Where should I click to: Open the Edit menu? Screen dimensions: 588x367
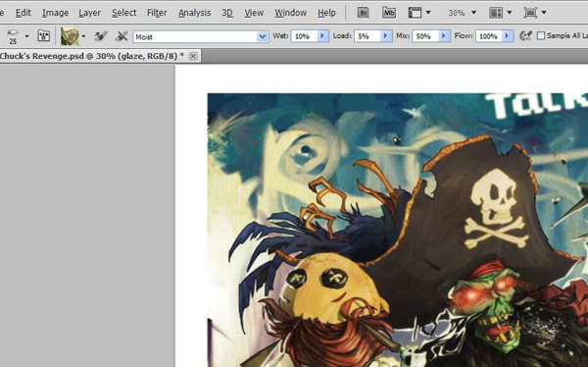24,13
